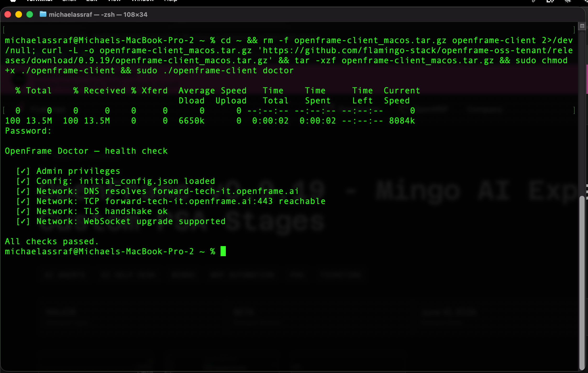Image resolution: width=588 pixels, height=373 pixels.
Task: Click the 'Spent' sub-header in curl output
Action: click(318, 101)
